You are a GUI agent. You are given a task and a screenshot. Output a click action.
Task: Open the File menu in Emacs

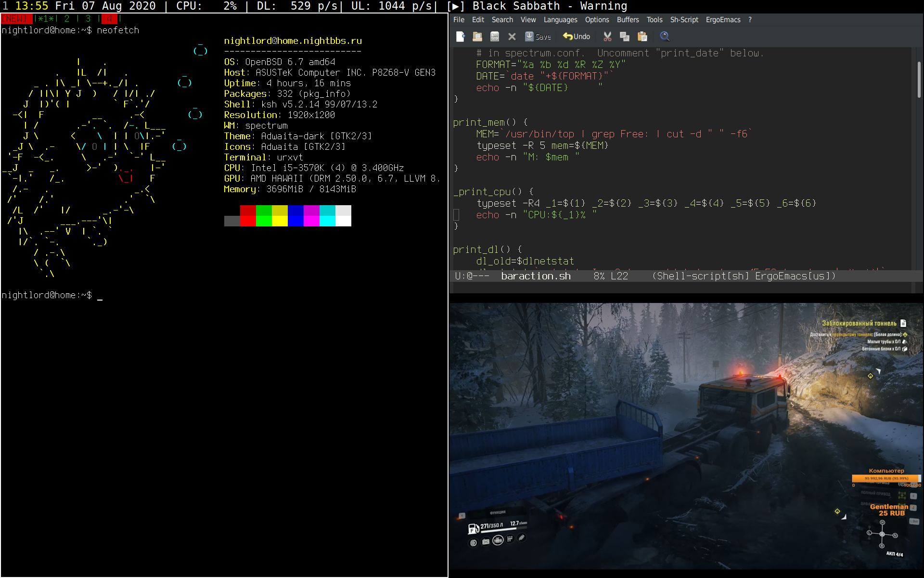459,20
